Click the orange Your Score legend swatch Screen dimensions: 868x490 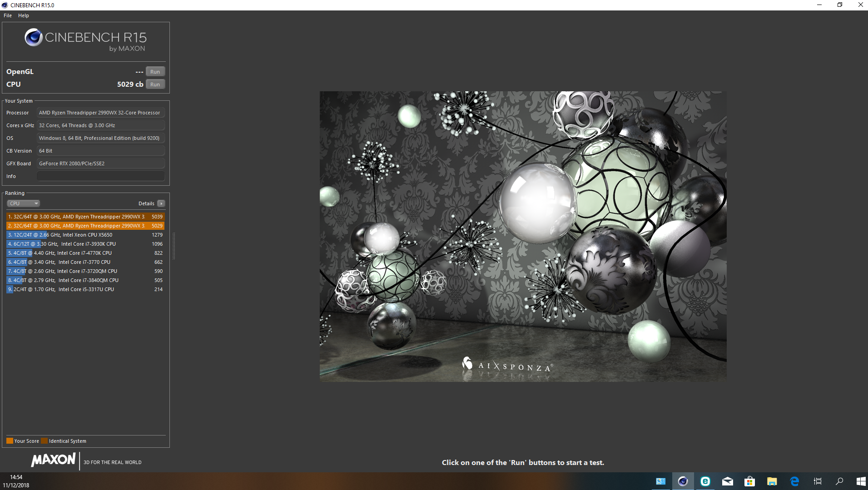pyautogui.click(x=10, y=441)
